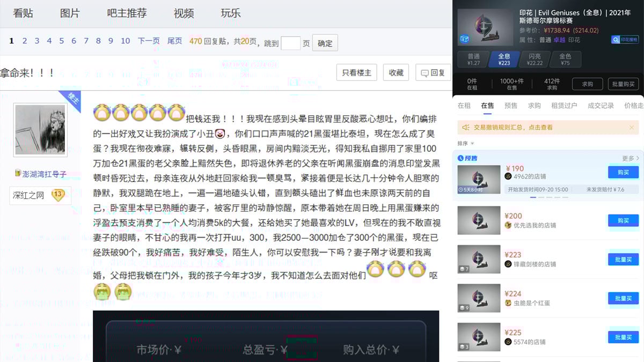Click the clock icon beside 预售 label
This screenshot has height=362, width=644.
pyautogui.click(x=460, y=158)
